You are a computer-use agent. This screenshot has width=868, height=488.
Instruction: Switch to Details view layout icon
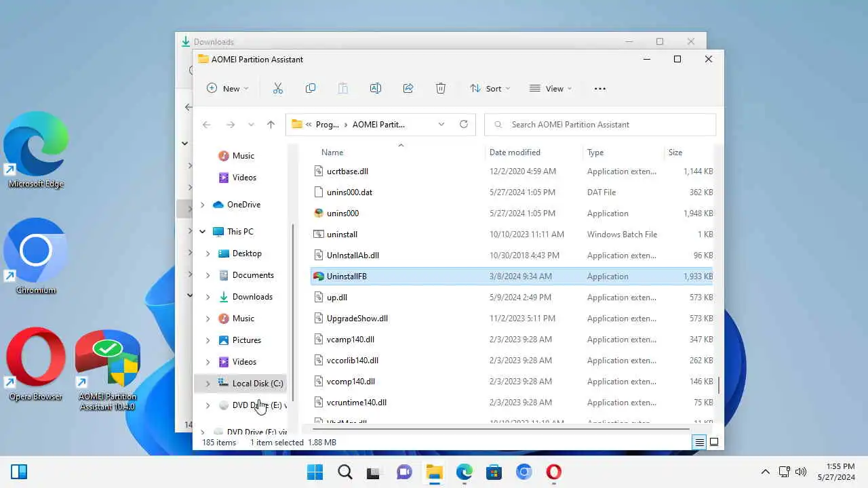tap(699, 442)
